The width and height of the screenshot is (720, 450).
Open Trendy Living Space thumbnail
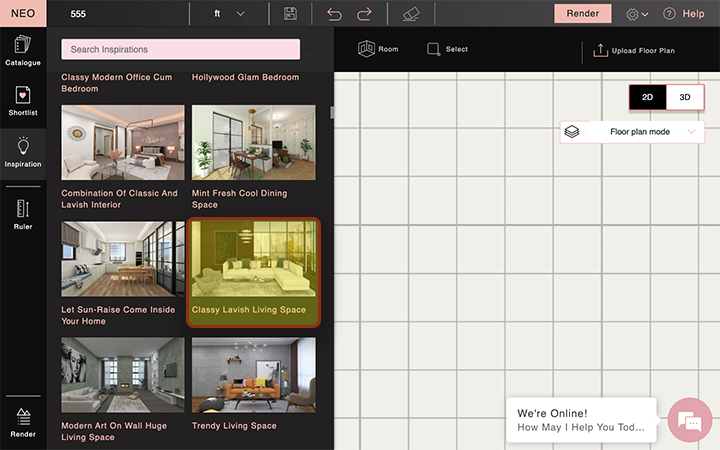253,375
